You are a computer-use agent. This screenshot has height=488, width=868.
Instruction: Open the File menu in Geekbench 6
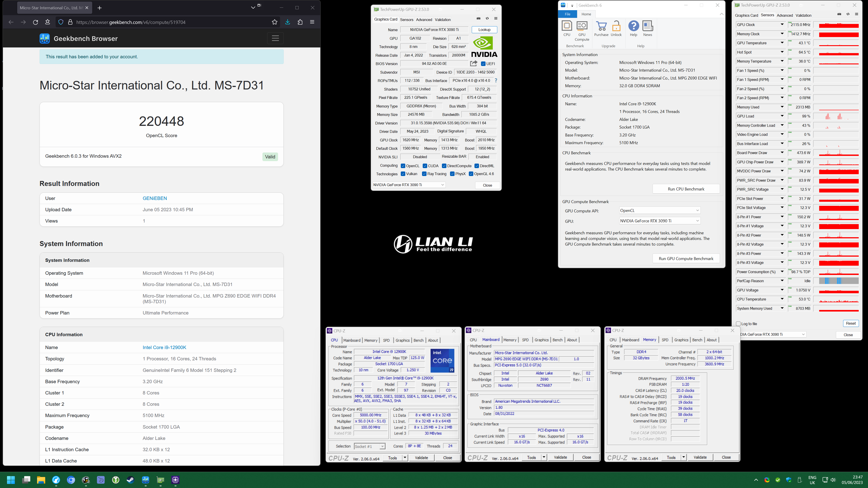[x=568, y=14]
